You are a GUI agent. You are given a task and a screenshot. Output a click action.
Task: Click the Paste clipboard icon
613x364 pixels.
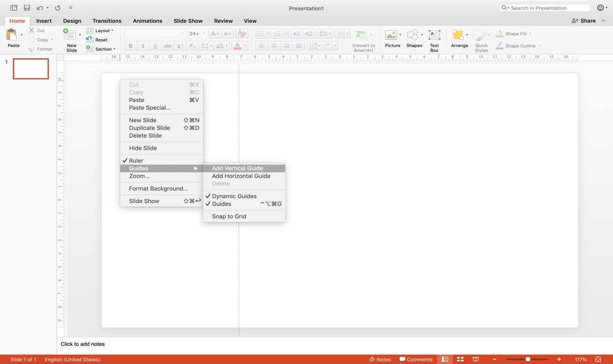point(12,35)
